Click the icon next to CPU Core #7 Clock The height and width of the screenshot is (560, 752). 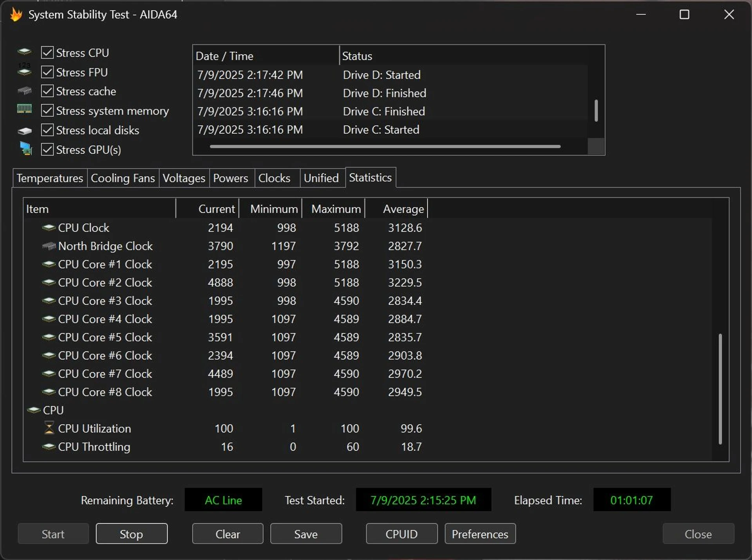coord(49,374)
